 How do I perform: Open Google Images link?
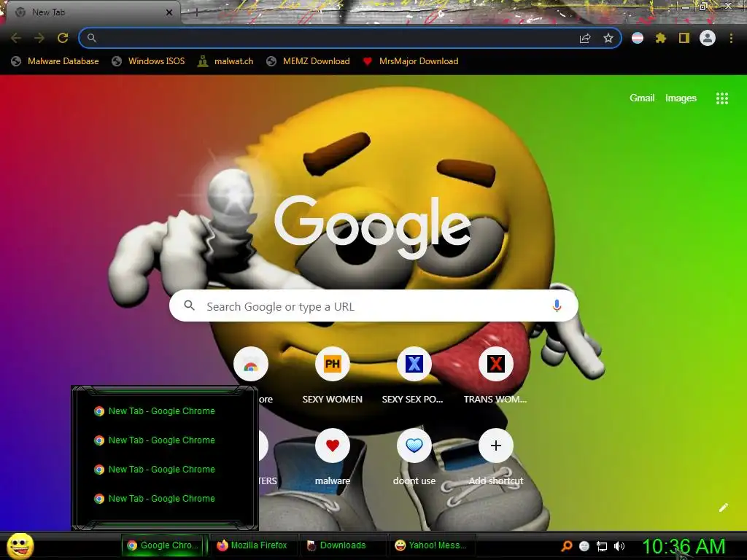(681, 98)
